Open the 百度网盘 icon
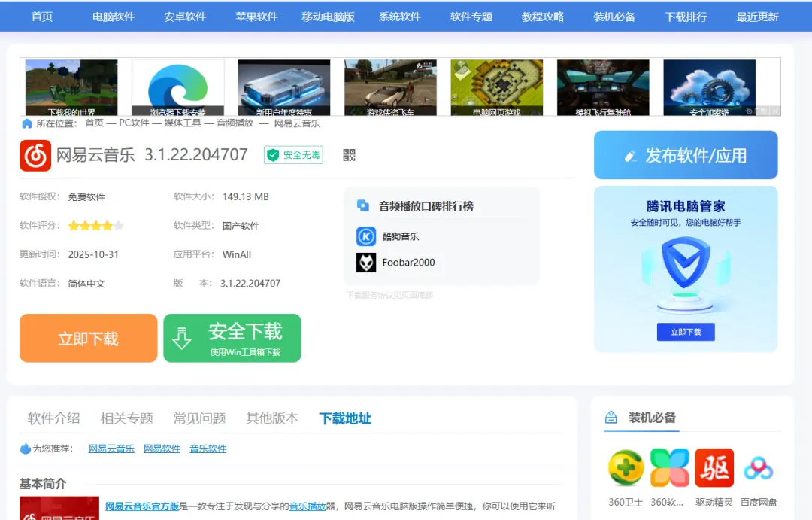 click(758, 467)
